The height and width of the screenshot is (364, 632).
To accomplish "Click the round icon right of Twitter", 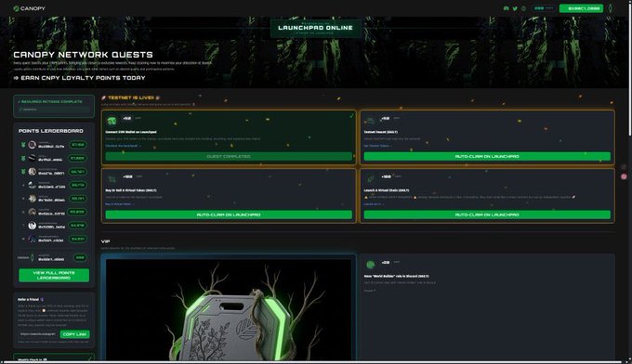I will [x=523, y=8].
